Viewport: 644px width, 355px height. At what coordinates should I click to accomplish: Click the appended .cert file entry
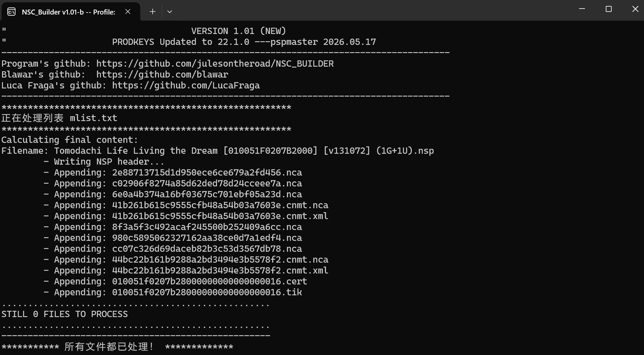[x=210, y=281]
